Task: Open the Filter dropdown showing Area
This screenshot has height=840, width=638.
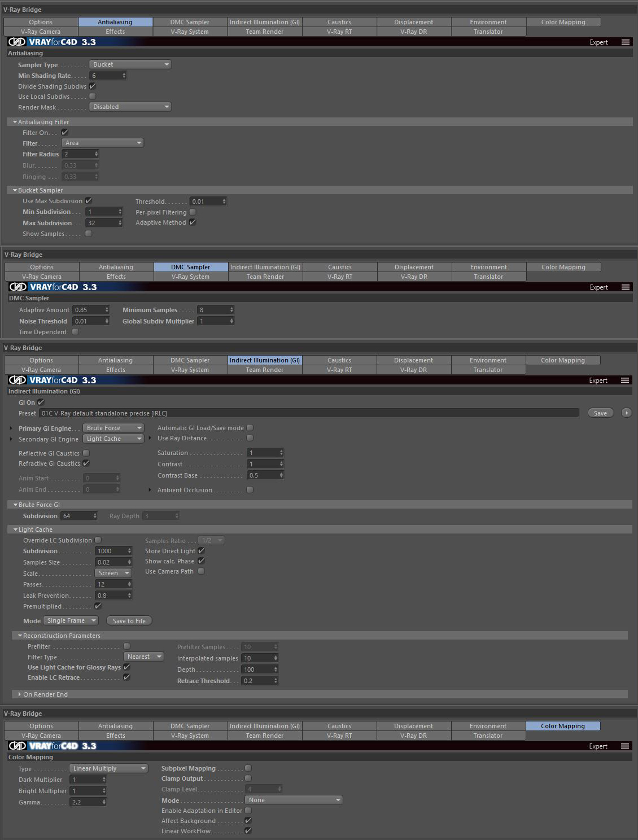Action: tap(103, 143)
